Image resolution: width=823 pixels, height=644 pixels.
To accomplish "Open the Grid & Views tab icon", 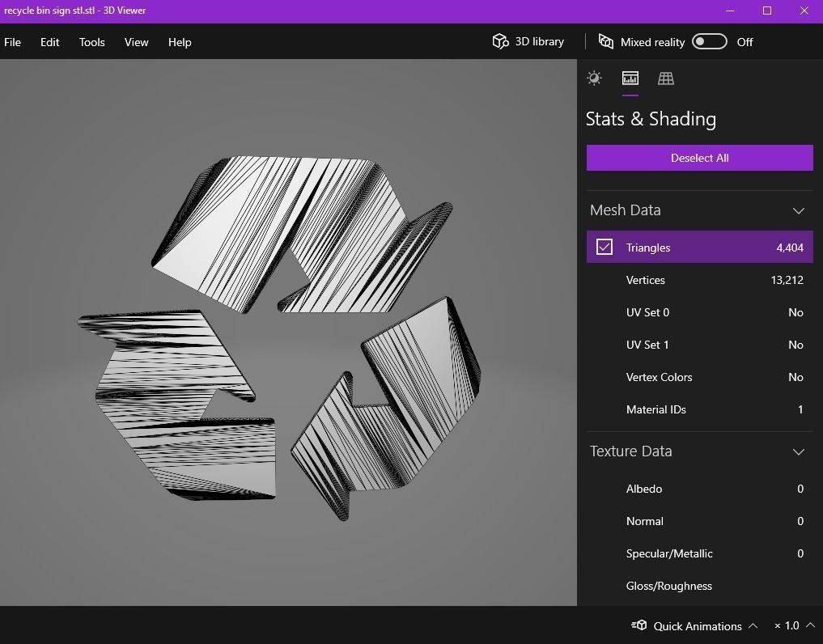I will click(x=665, y=78).
